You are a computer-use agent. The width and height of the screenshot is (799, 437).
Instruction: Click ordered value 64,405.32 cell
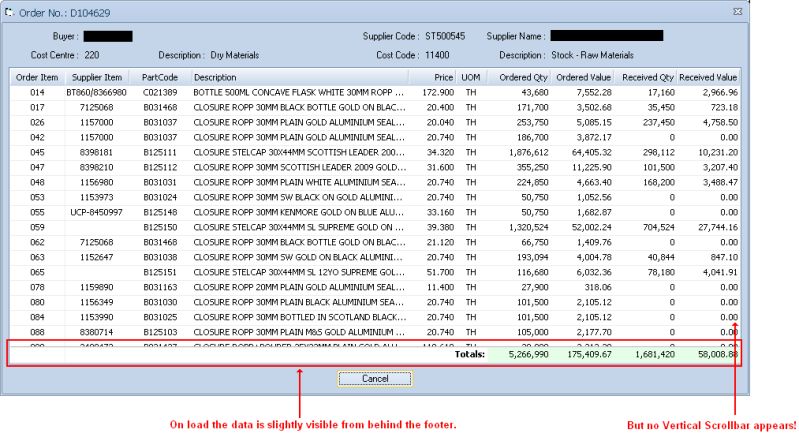[x=590, y=152]
